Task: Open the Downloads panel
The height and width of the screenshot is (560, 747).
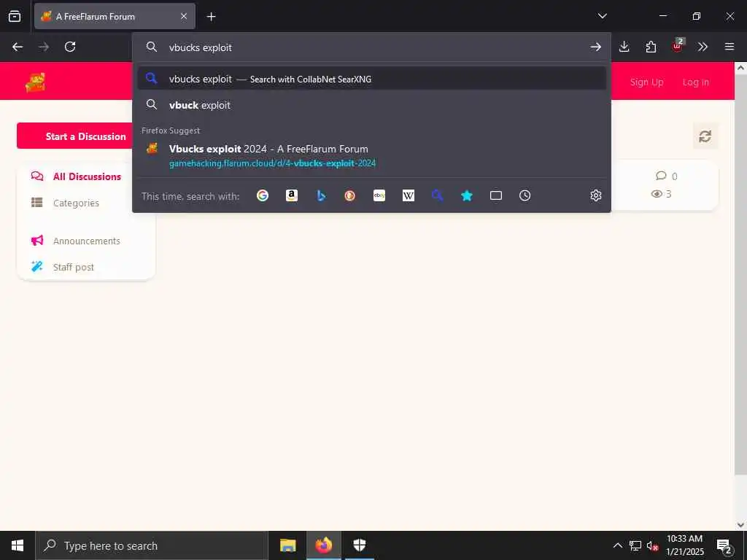Action: click(624, 47)
